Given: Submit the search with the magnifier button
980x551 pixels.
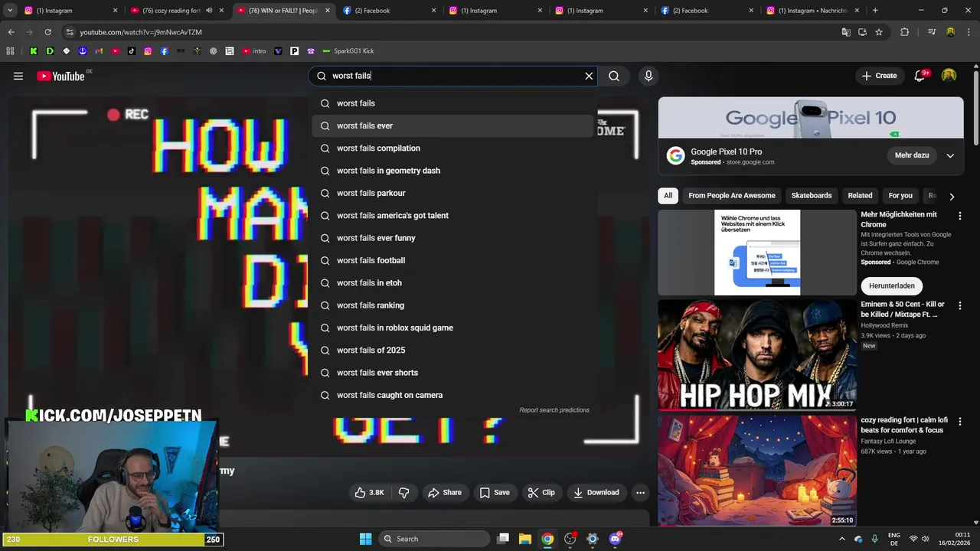Looking at the screenshot, I should pos(614,76).
